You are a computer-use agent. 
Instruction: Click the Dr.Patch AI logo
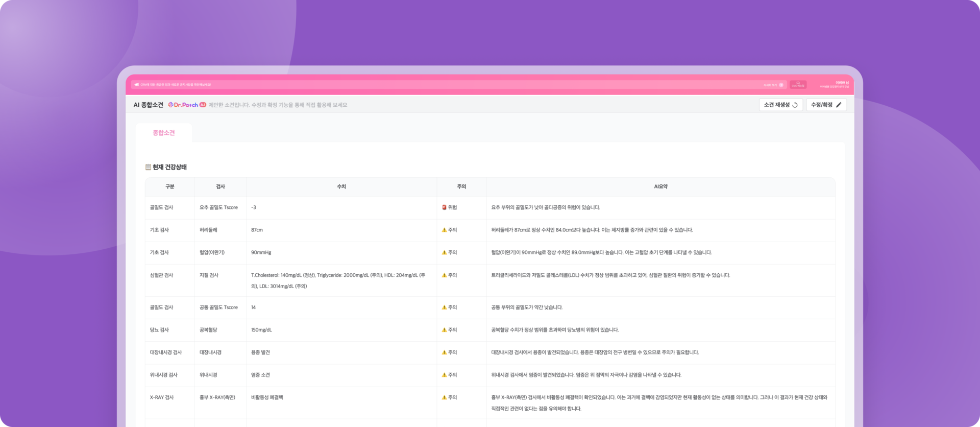[x=187, y=105]
